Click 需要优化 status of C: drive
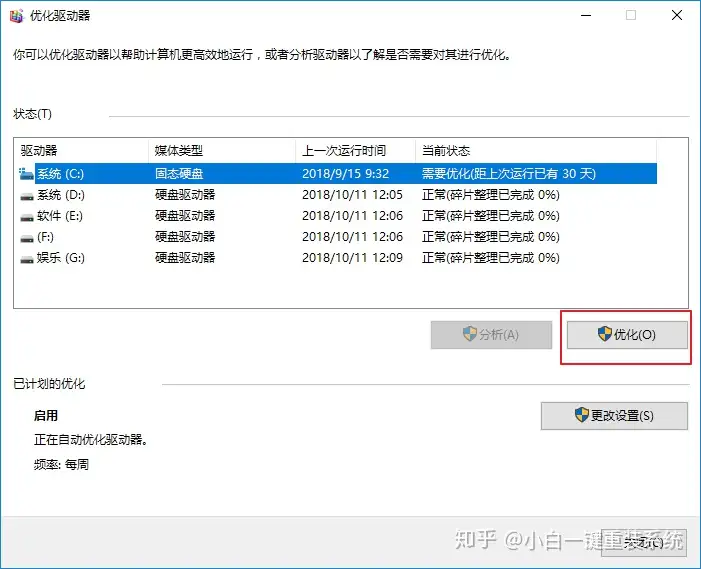Image resolution: width=701 pixels, height=569 pixels. click(x=509, y=173)
